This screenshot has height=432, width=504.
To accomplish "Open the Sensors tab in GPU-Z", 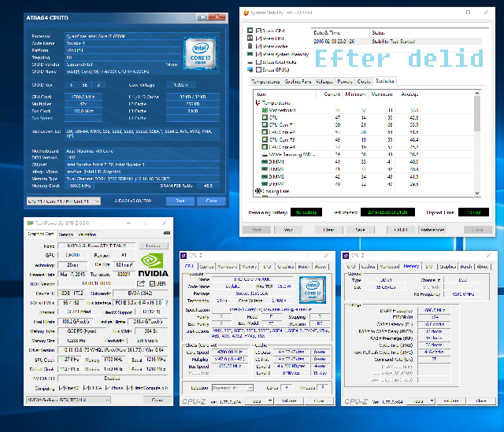I will [x=66, y=234].
